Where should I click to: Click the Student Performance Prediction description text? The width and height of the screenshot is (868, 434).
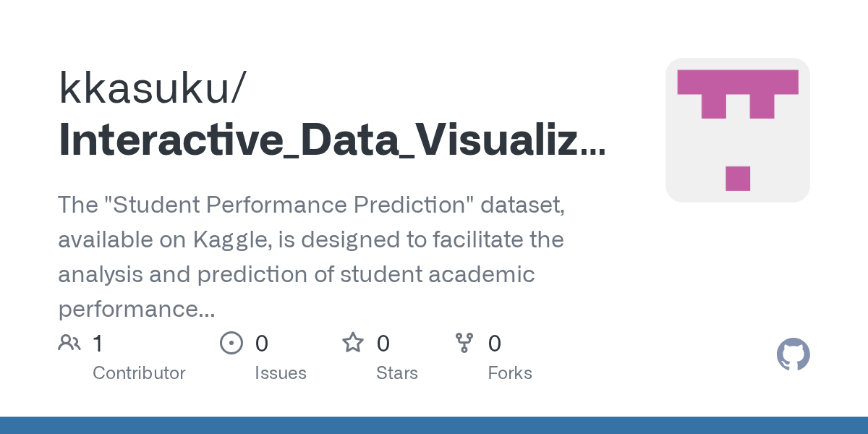coord(311,258)
